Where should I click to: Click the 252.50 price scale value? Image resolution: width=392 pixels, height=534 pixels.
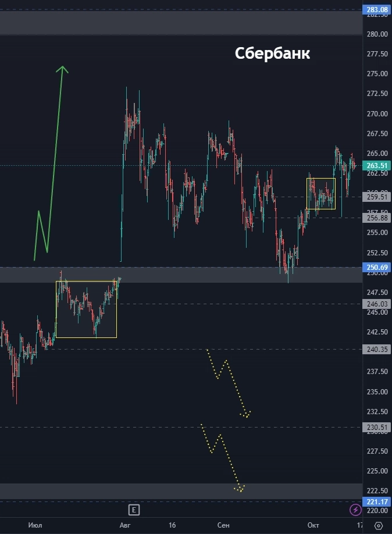tap(377, 252)
